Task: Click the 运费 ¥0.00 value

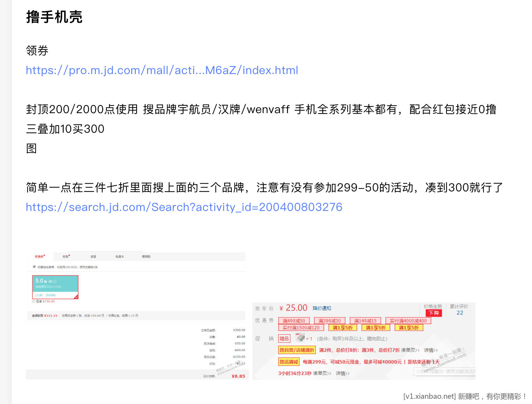Action: 241,337
